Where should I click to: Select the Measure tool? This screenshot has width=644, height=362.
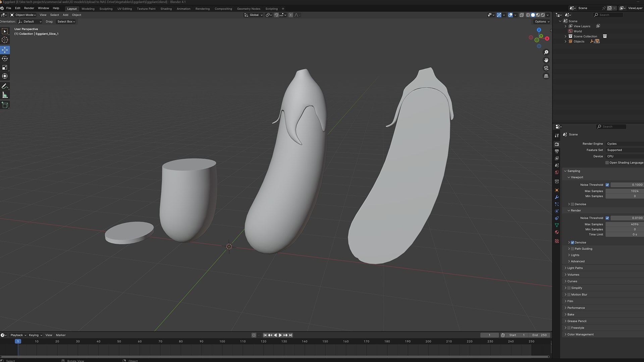tap(5, 95)
